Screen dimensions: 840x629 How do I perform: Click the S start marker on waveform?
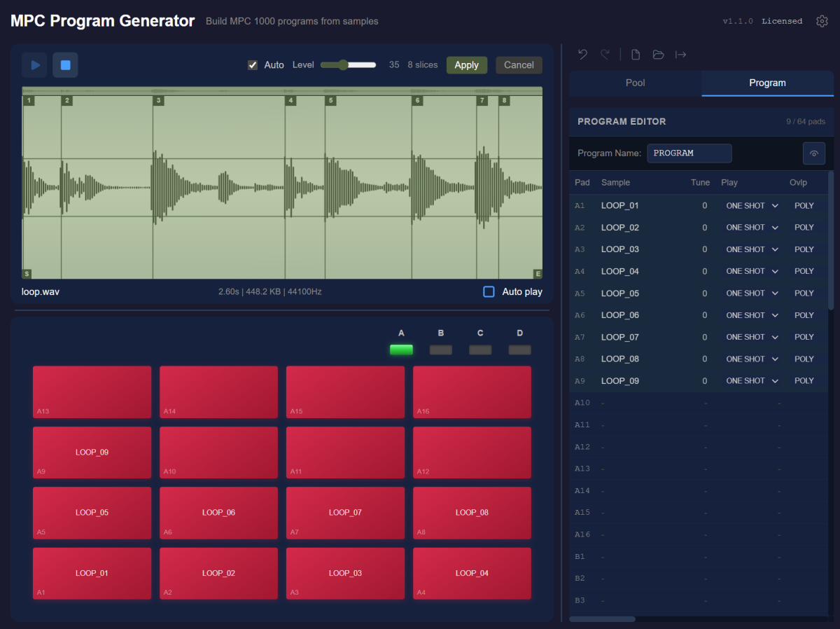click(x=27, y=274)
